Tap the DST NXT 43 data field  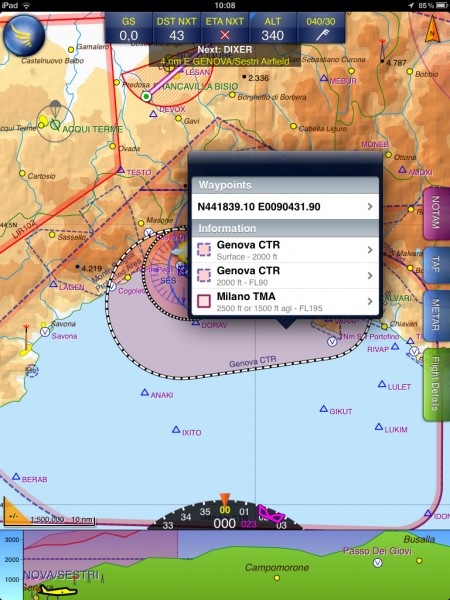coord(177,28)
